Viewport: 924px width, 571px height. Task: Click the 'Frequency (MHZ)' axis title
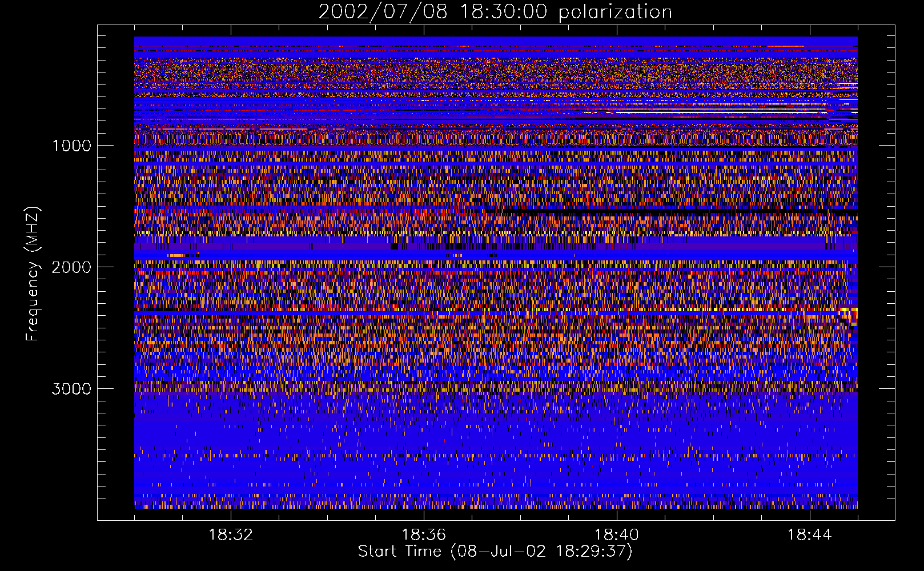coord(33,274)
